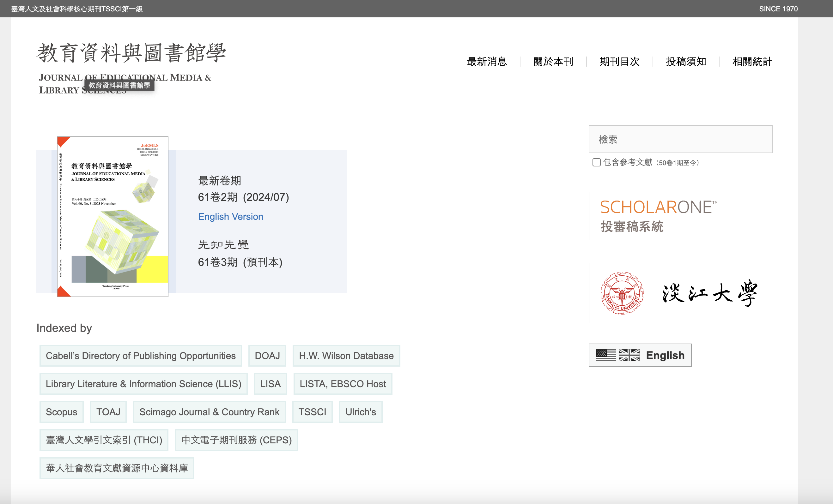Screen dimensions: 833x504
Task: Open the LISA index tag
Action: click(271, 384)
